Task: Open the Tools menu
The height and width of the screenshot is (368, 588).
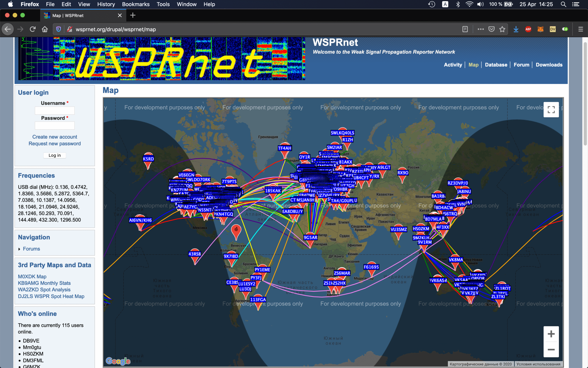Action: (163, 4)
